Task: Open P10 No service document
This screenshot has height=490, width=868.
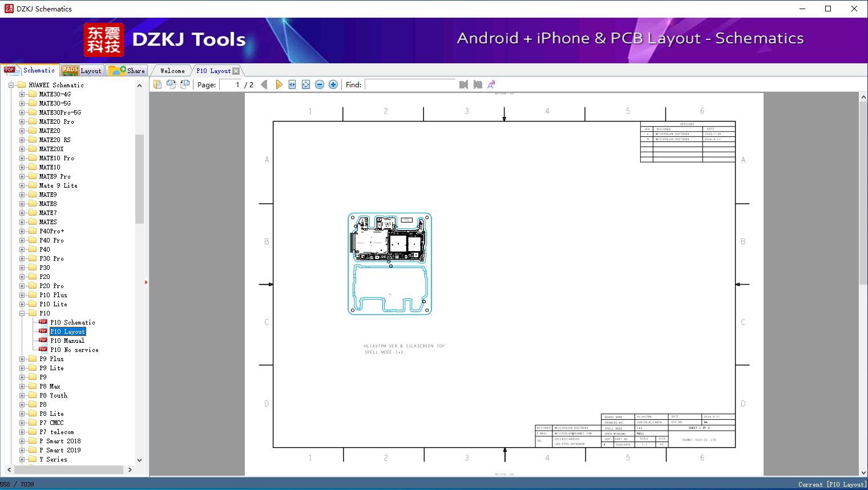Action: (x=74, y=350)
